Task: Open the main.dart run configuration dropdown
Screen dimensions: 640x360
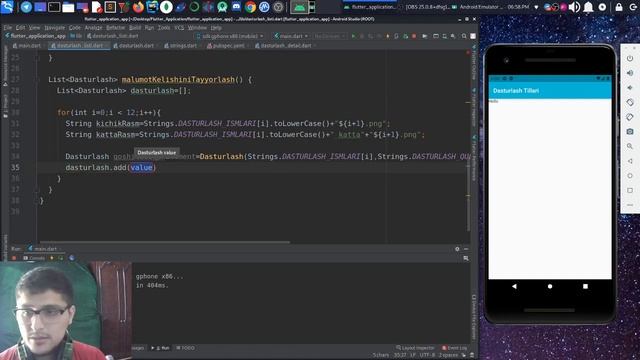Action: tap(291, 36)
